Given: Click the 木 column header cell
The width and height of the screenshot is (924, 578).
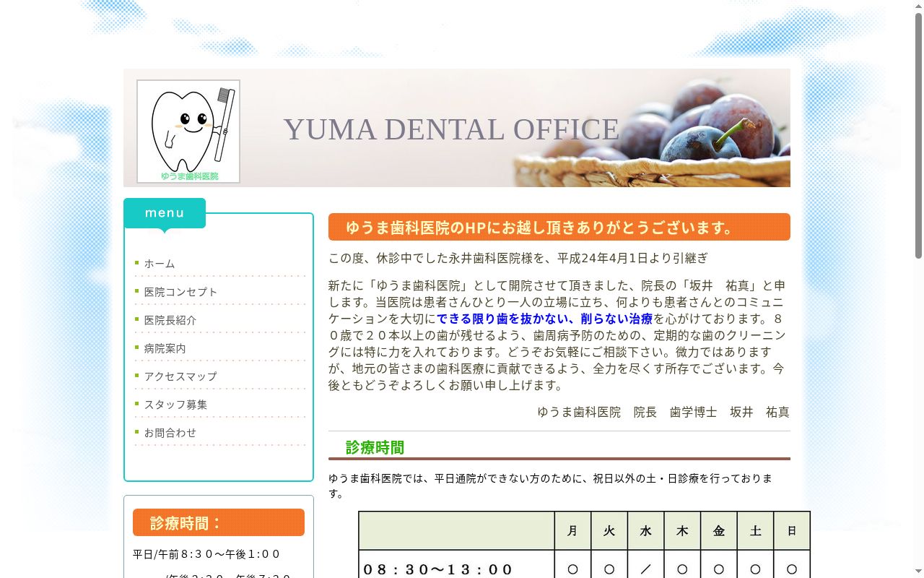Looking at the screenshot, I should click(x=682, y=531).
